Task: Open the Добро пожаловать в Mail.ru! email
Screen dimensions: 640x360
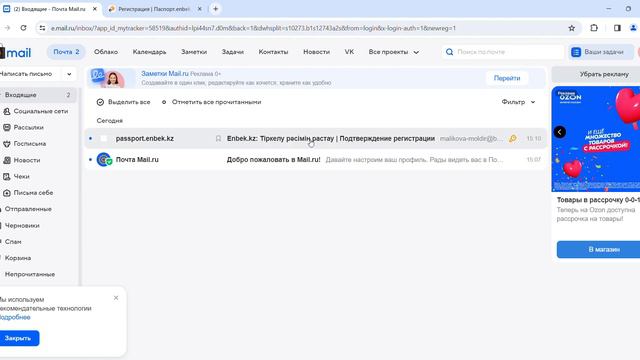Action: point(316,160)
